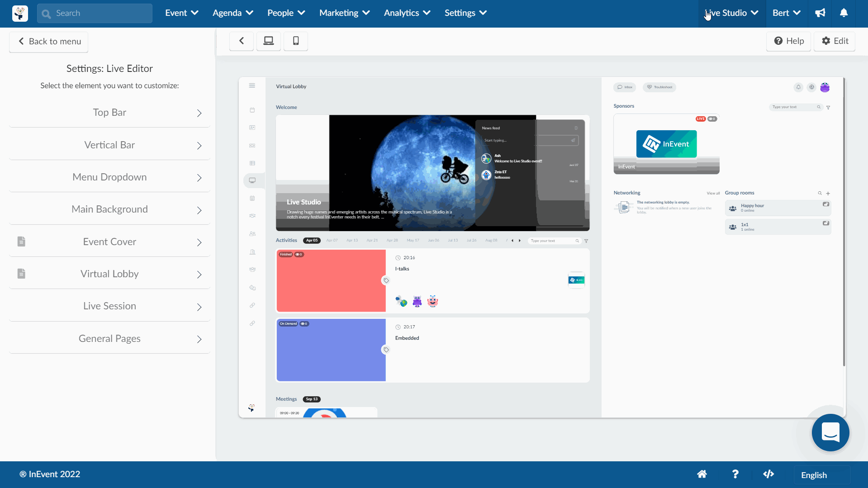Open the English language dropdown
This screenshot has height=488, width=868.
pos(822,475)
